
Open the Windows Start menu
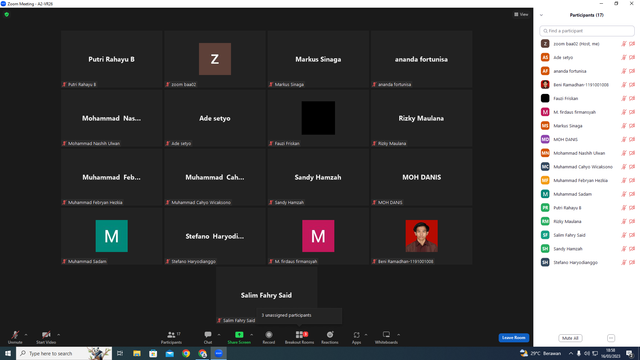[x=8, y=353]
